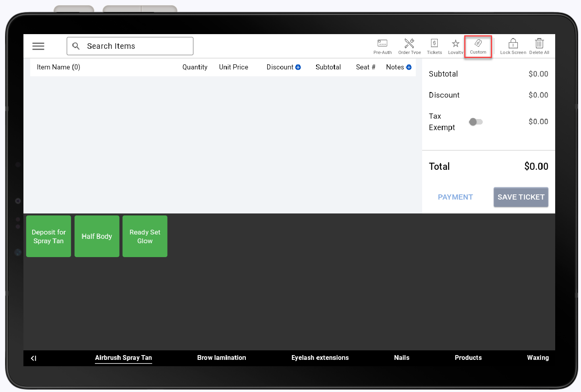The width and height of the screenshot is (581, 392).
Task: Collapse category bar with back arrow
Action: [34, 358]
